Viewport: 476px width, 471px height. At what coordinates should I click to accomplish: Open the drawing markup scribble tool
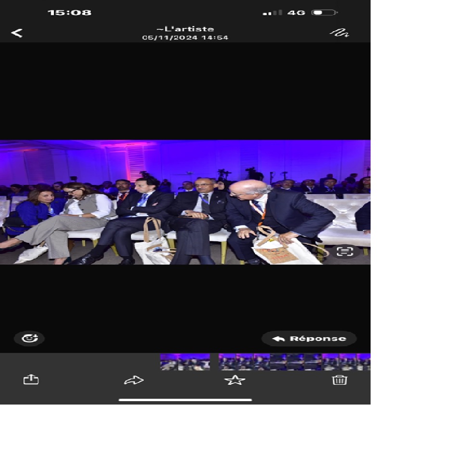pyautogui.click(x=339, y=33)
